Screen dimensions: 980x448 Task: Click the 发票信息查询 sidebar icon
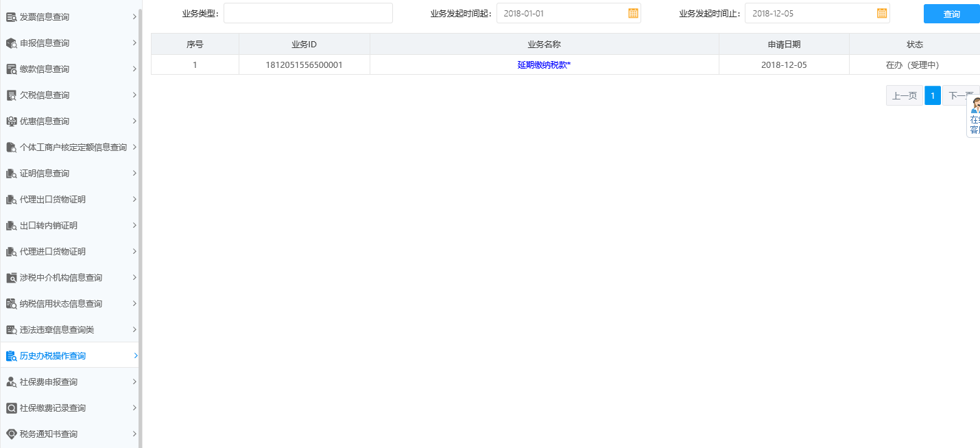coord(11,16)
